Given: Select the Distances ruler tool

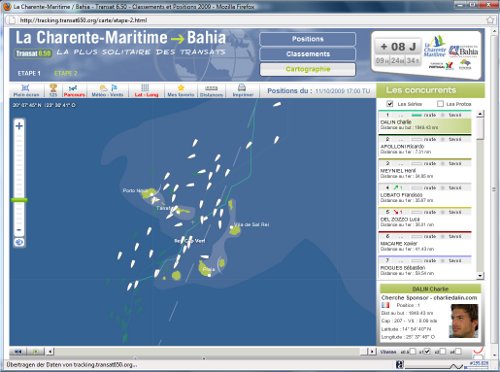Looking at the screenshot, I should click(211, 91).
